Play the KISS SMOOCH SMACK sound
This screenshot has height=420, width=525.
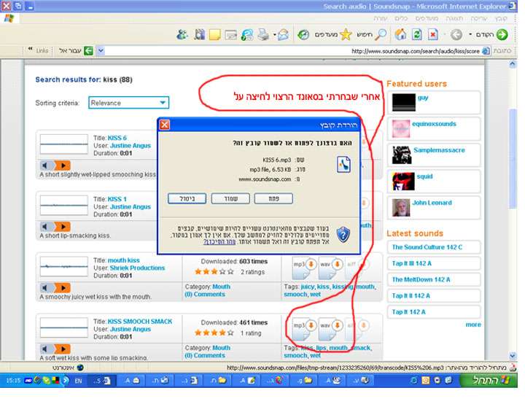63,349
